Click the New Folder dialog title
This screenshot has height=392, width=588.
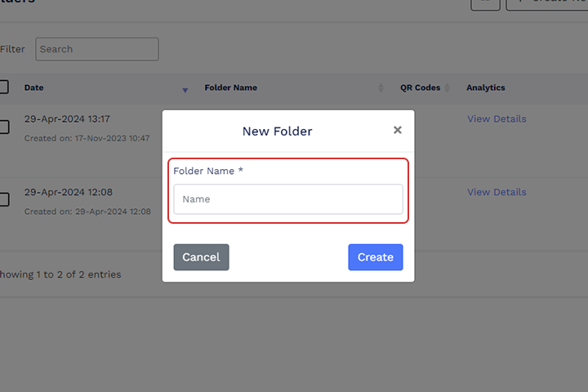point(277,131)
